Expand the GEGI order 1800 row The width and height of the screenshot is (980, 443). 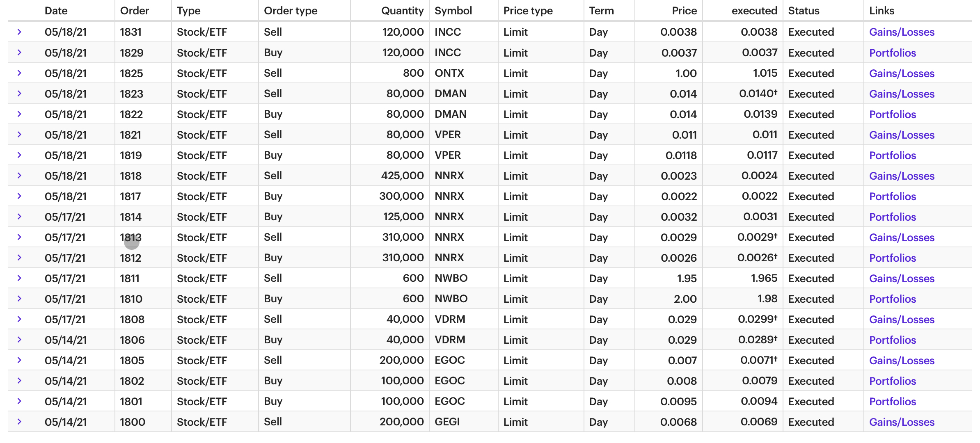pyautogui.click(x=19, y=422)
